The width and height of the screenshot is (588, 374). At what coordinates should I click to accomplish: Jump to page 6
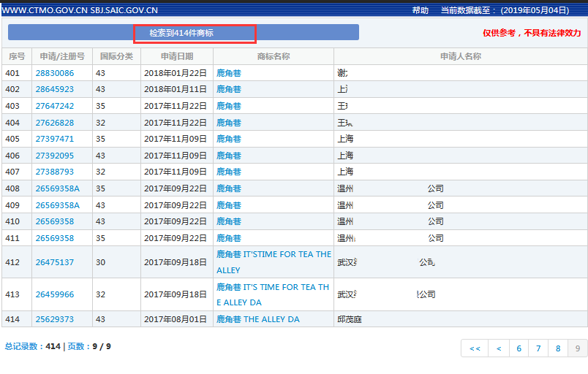point(519,348)
